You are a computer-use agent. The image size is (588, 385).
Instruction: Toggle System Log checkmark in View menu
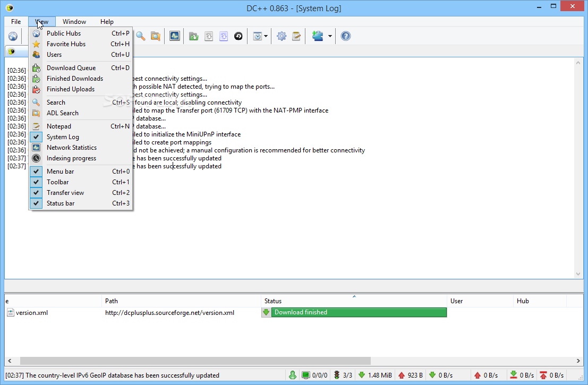(36, 137)
